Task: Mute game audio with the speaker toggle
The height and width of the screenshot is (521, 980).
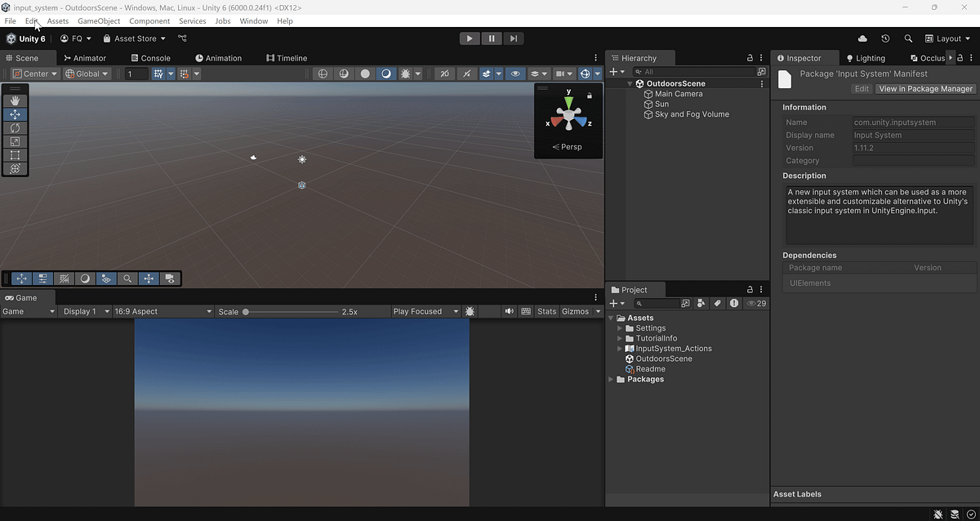Action: click(x=509, y=311)
